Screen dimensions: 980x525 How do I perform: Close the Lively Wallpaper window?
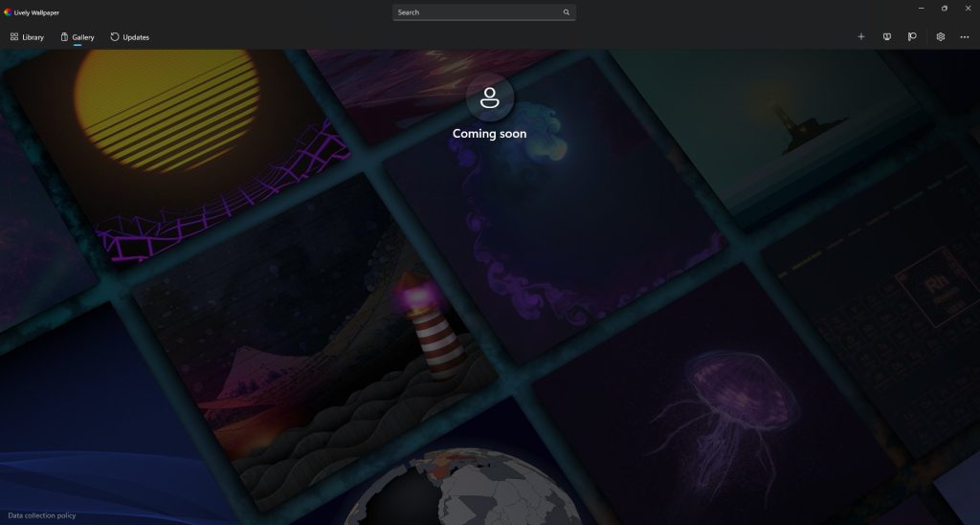tap(968, 8)
